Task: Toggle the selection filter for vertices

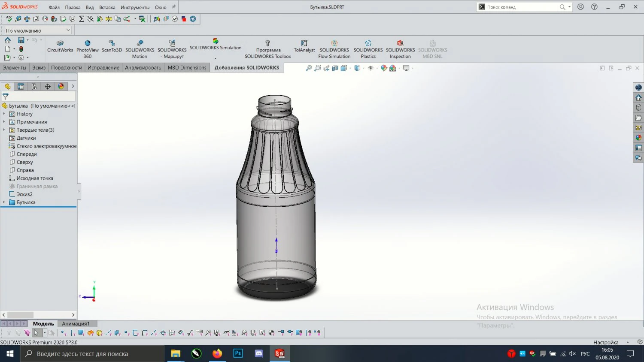Action: click(63, 333)
